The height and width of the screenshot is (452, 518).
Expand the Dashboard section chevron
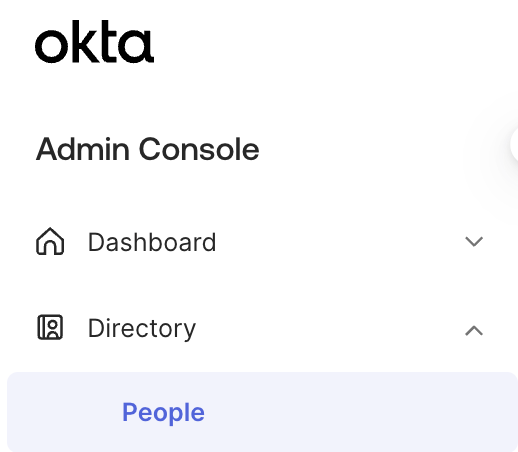coord(474,241)
